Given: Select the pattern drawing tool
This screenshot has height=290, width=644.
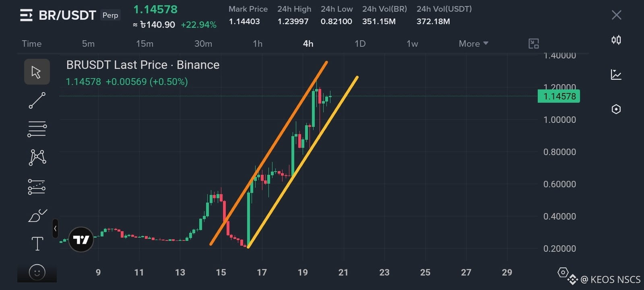Looking at the screenshot, I should 37,157.
